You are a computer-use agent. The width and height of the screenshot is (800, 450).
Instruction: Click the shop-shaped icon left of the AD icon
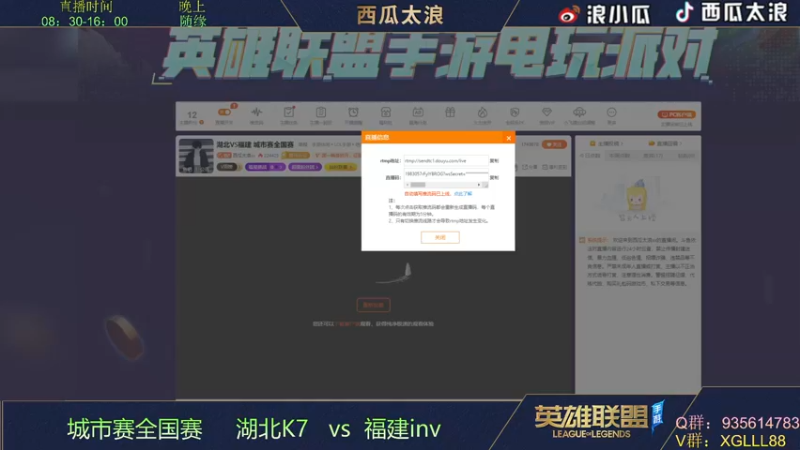(x=386, y=112)
